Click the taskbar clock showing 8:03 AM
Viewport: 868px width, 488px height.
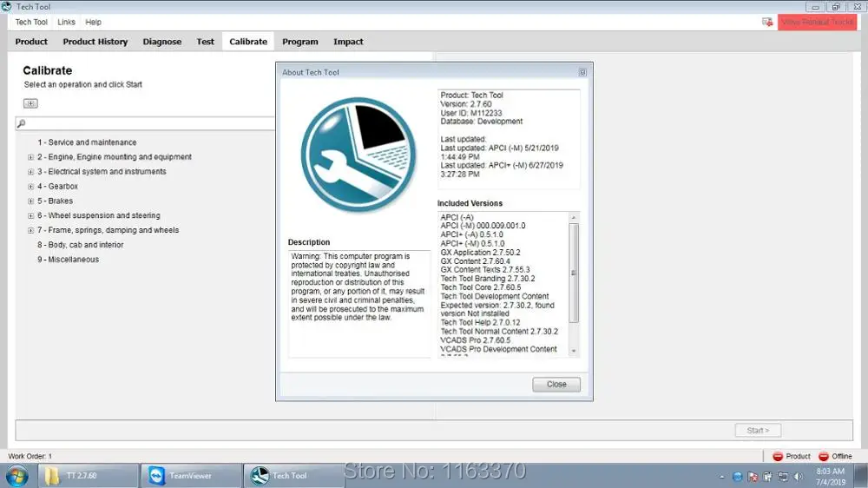pyautogui.click(x=831, y=477)
